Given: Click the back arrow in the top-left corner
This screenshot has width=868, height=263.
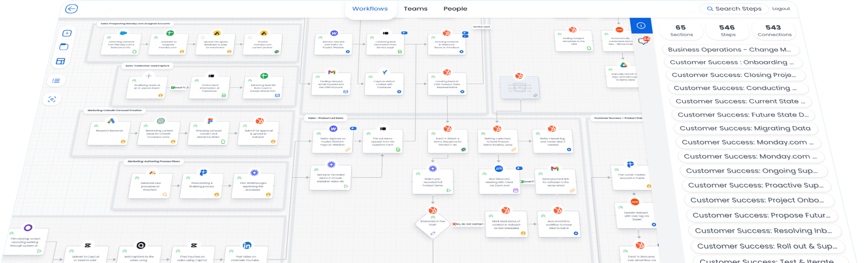Looking at the screenshot, I should tap(71, 9).
